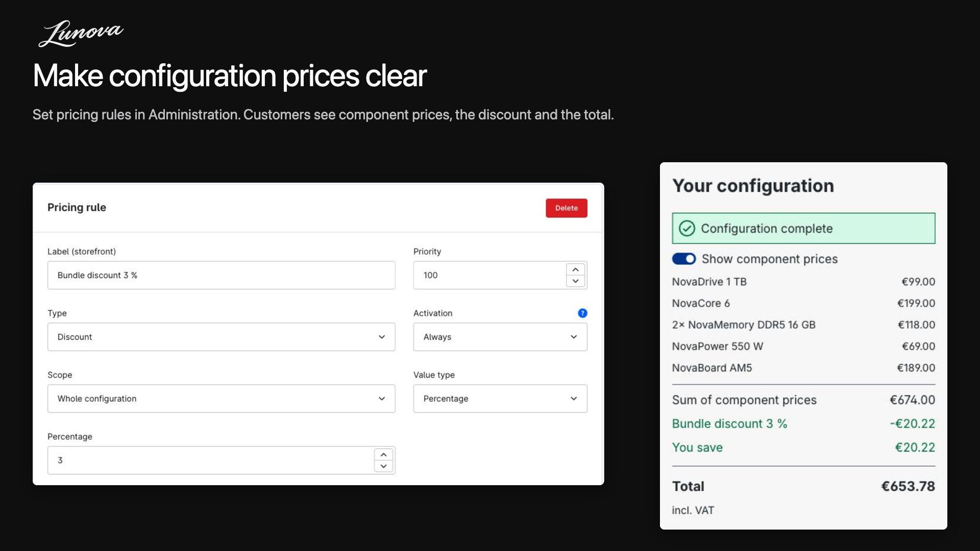Click the Activation help question-mark icon
980x551 pixels.
pyautogui.click(x=582, y=313)
